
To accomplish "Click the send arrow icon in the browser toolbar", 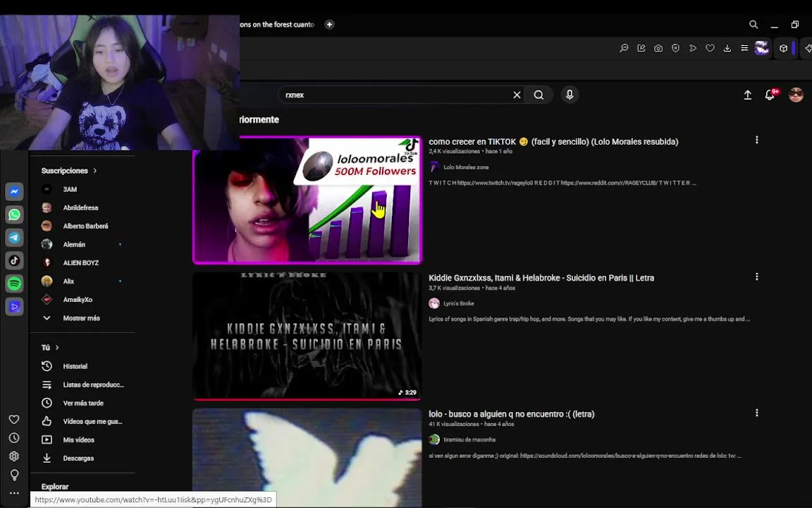I will [693, 48].
